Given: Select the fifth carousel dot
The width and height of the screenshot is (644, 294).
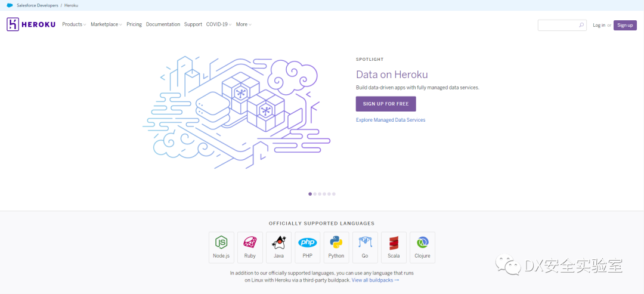Looking at the screenshot, I should [x=329, y=194].
